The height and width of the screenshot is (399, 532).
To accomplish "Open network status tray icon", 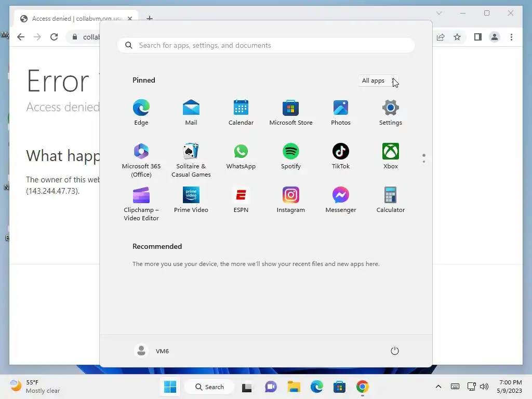I will coord(471,387).
